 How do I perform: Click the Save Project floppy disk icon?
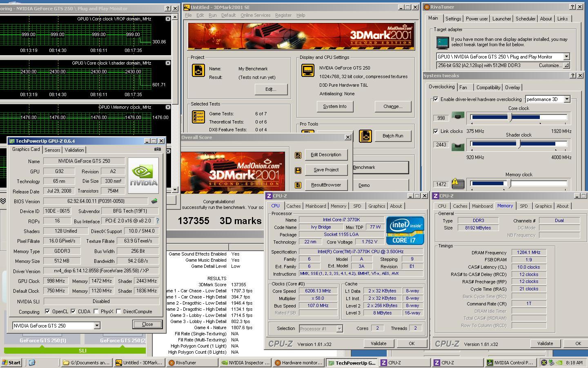[298, 170]
